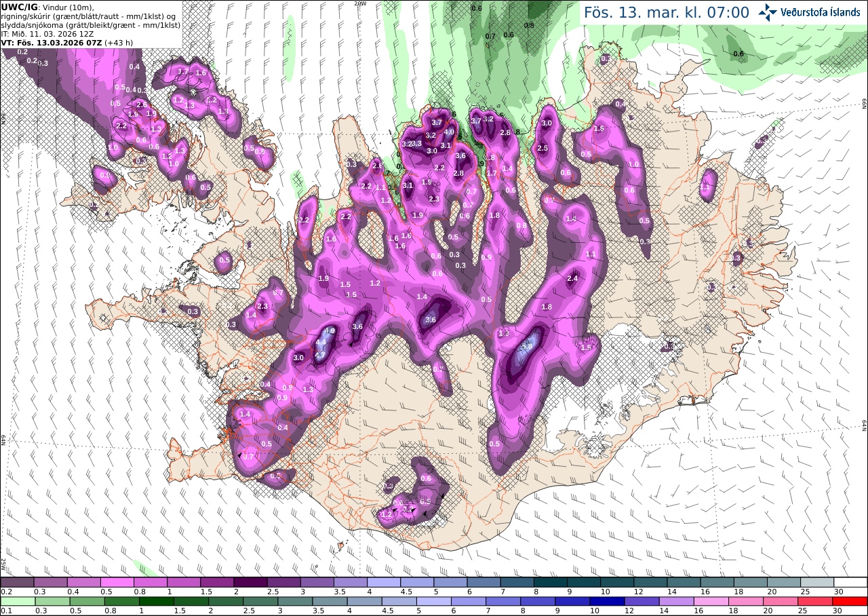Pick the 16 swatch in upper legend row
This screenshot has width=868, height=616.
pyautogui.click(x=717, y=582)
